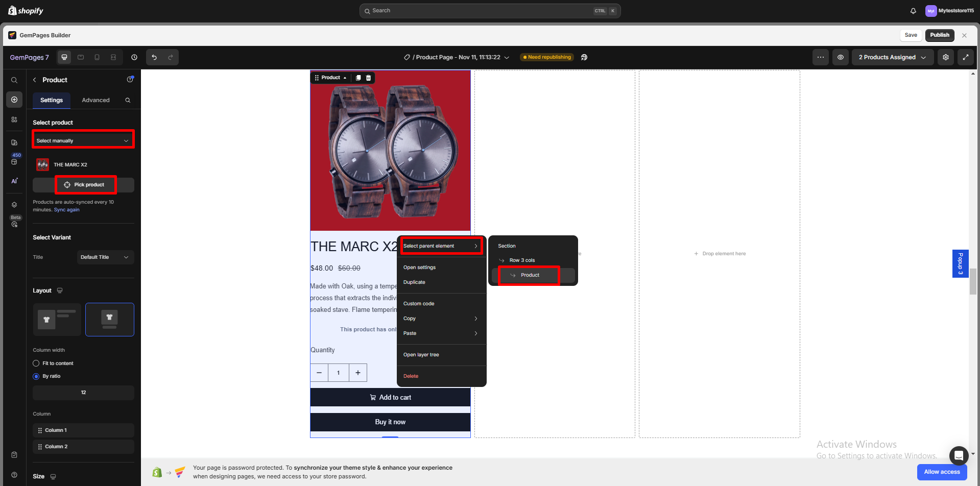Select Fit to content radio option

click(36, 363)
